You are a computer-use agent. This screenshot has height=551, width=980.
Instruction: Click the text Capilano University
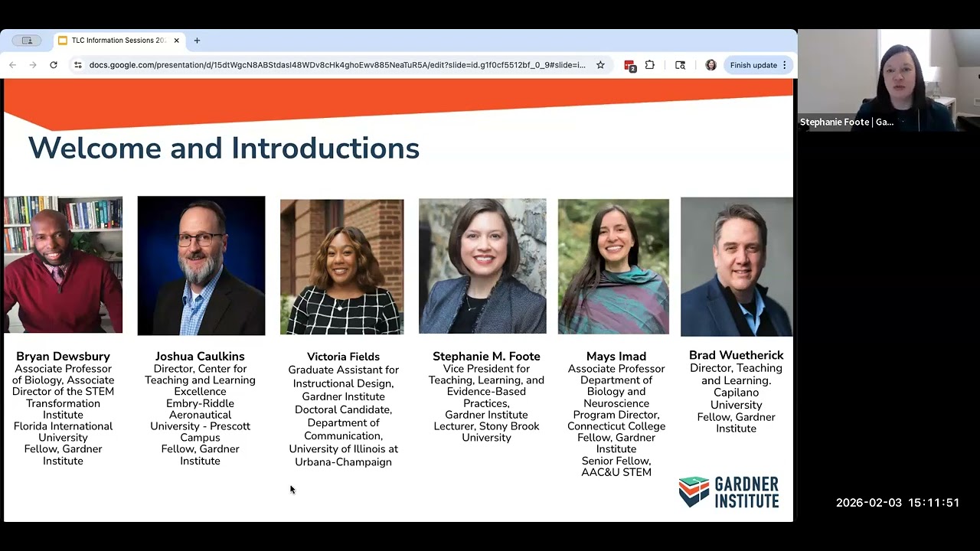pos(737,399)
